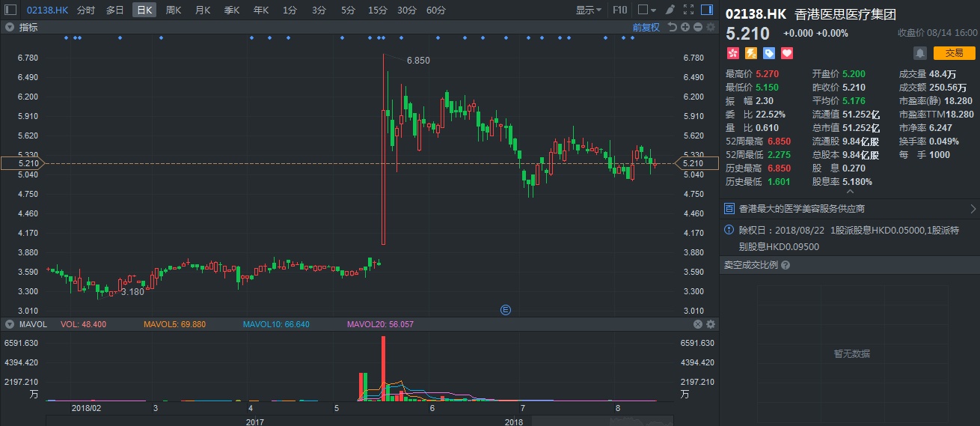Switch to 30分 thirty-minute chart

(x=407, y=10)
